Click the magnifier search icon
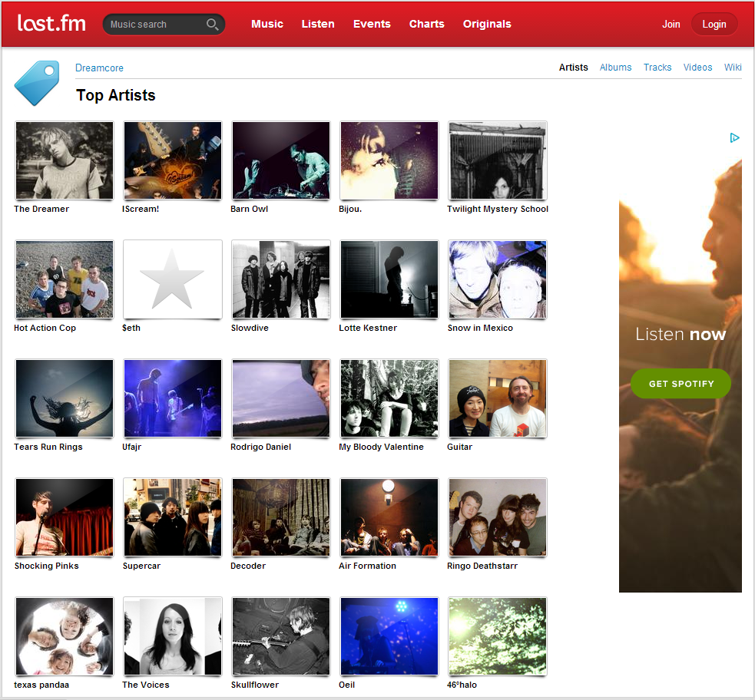The width and height of the screenshot is (755, 700). click(x=212, y=24)
